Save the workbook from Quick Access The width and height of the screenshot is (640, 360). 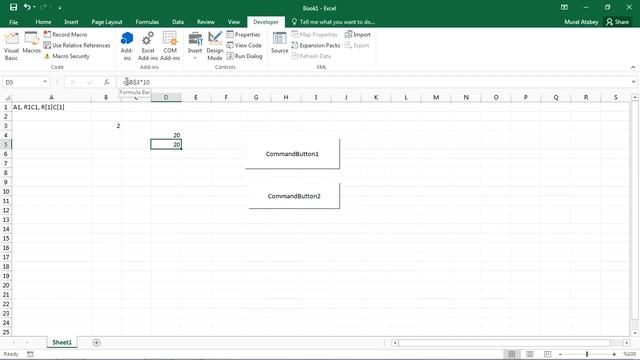point(13,7)
